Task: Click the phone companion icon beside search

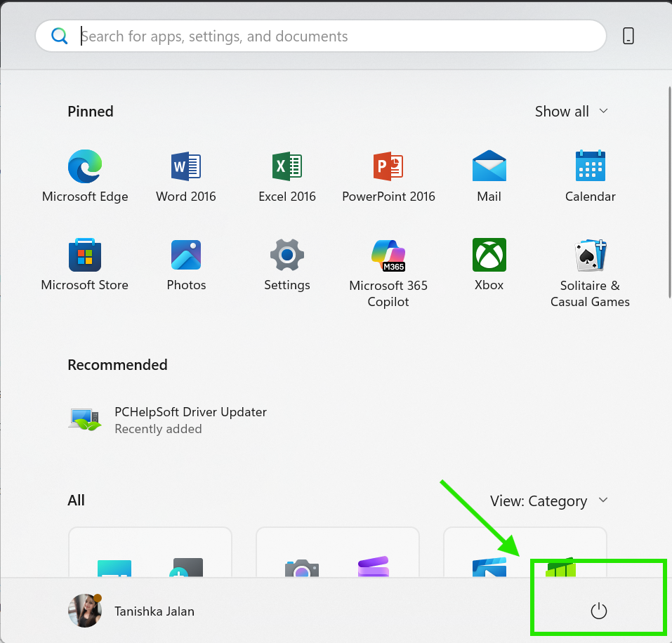Action: (628, 36)
